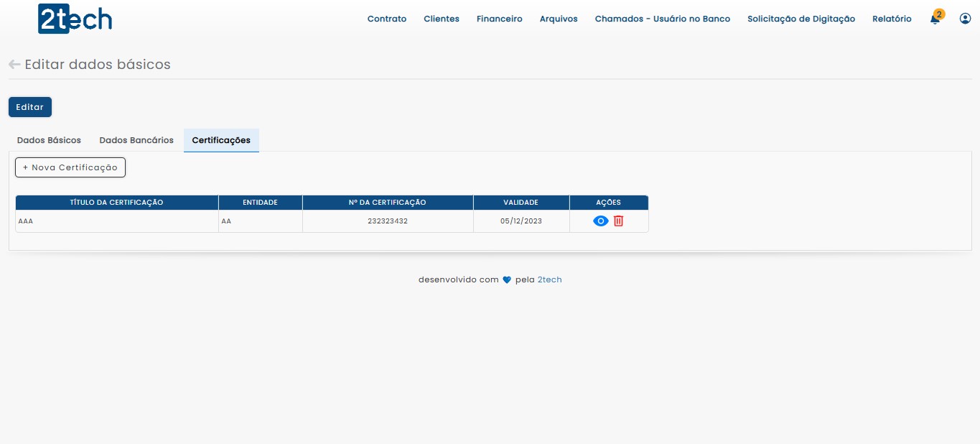Open the user profile icon

click(965, 19)
